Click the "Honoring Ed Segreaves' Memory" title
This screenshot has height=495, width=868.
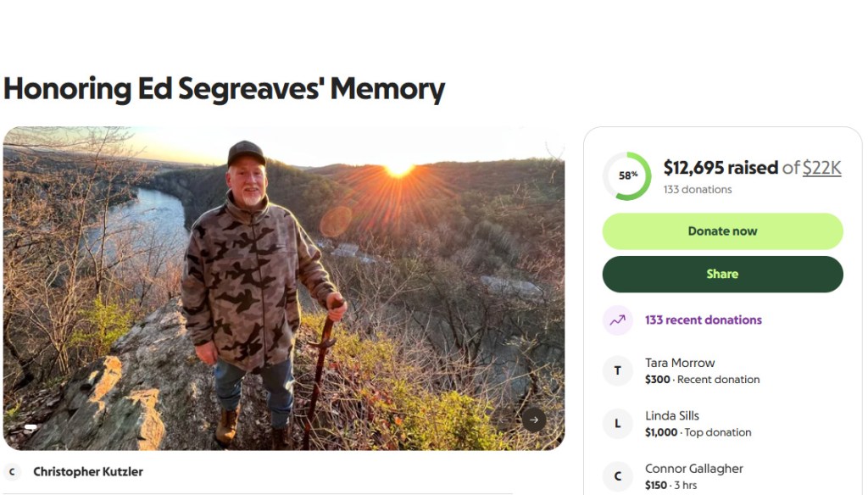coord(224,89)
